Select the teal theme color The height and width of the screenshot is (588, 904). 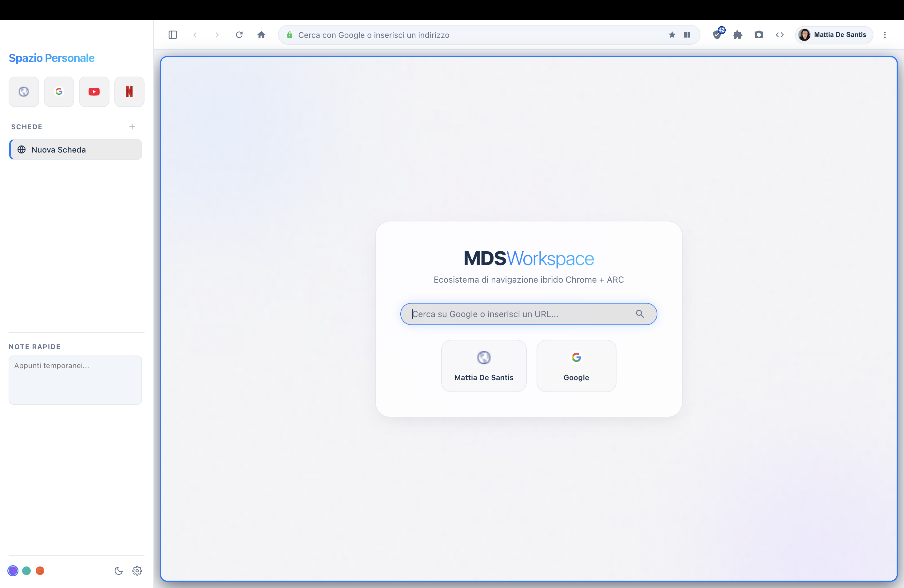point(26,570)
